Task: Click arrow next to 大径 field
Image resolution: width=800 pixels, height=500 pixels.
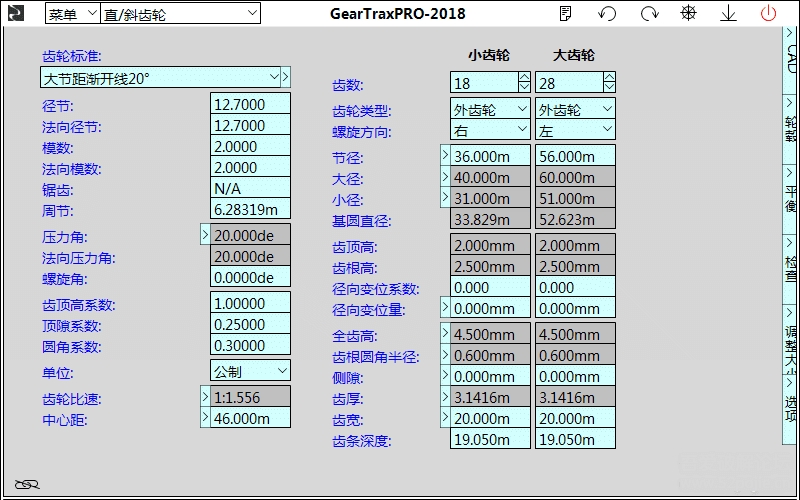Action: point(445,176)
